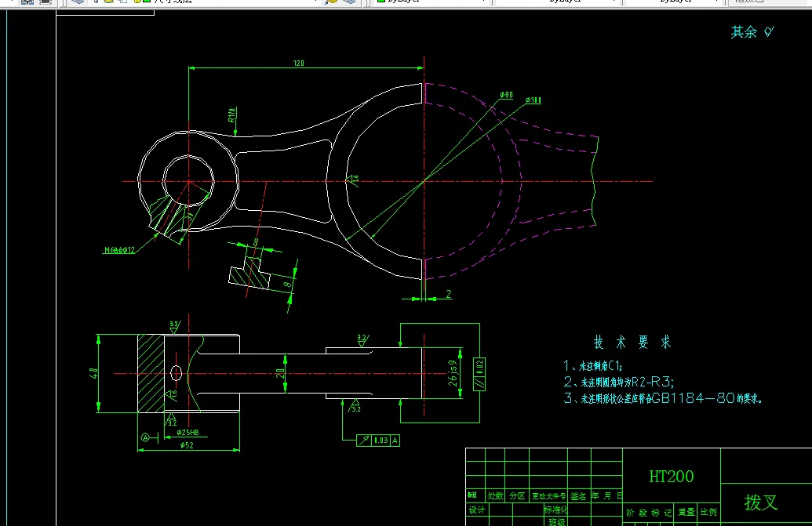Click the 年月日 title block cell
Image resolution: width=812 pixels, height=526 pixels.
(607, 495)
